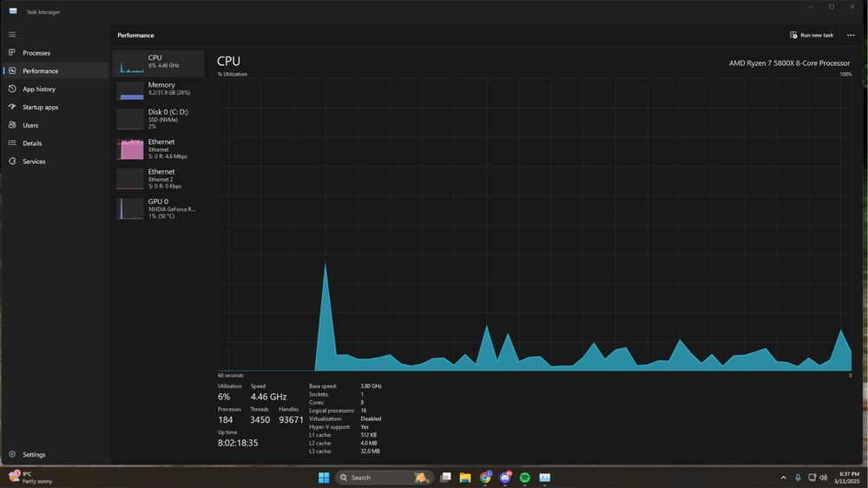Click the up time value 8:02:18:35
868x488 pixels.
(x=238, y=443)
